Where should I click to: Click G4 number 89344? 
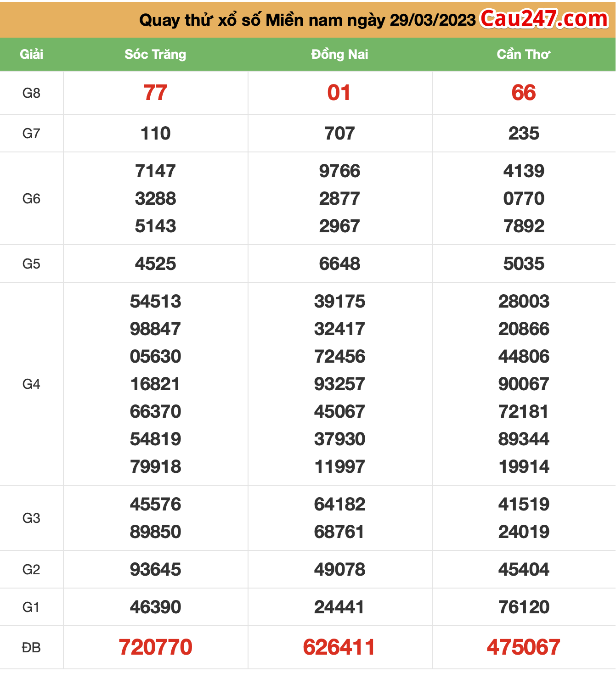(x=524, y=439)
